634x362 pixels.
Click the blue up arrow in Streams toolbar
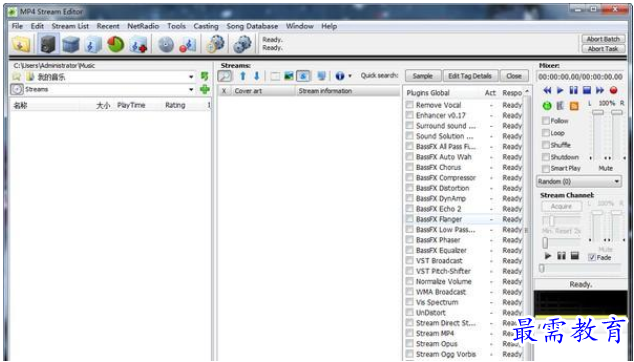coord(243,76)
